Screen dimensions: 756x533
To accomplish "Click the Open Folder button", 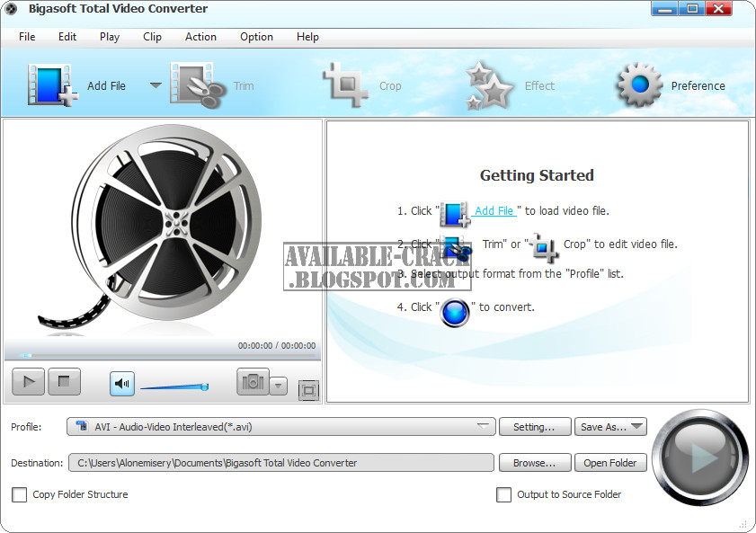I will click(x=610, y=463).
